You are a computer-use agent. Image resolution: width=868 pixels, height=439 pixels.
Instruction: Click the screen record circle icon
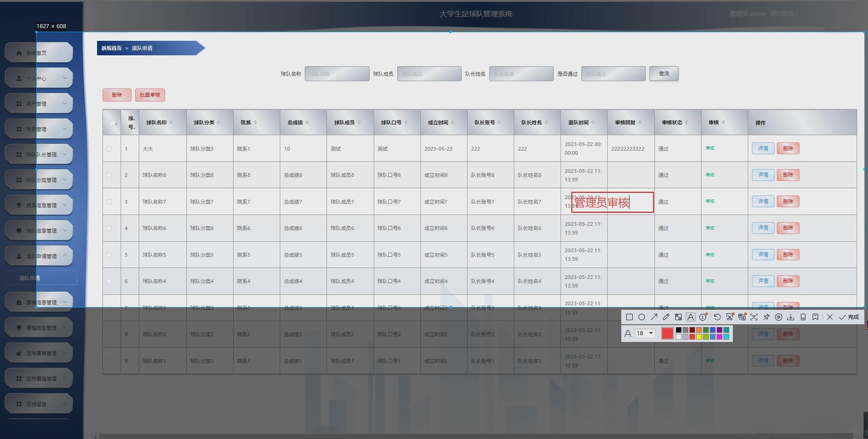coord(779,317)
